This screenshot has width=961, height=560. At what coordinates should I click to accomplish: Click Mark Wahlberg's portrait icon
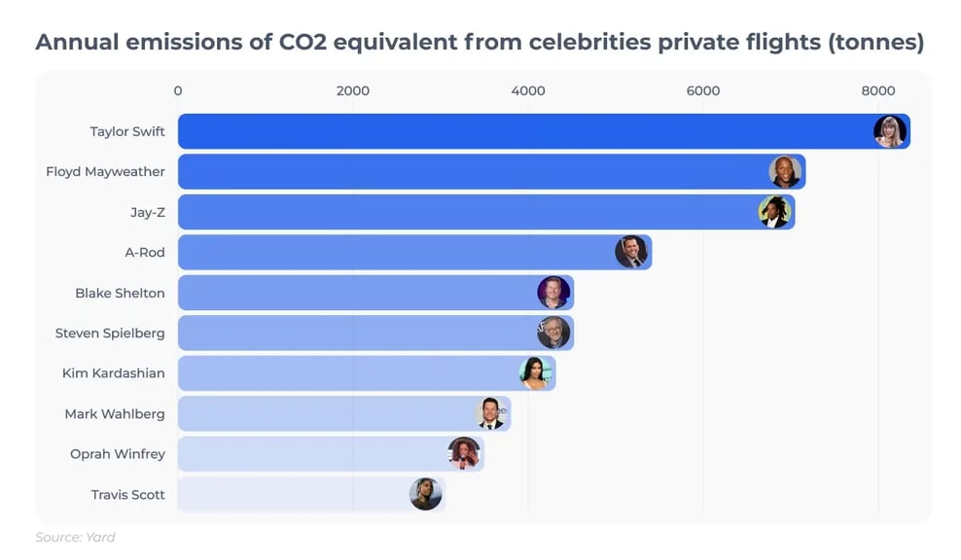pyautogui.click(x=491, y=413)
